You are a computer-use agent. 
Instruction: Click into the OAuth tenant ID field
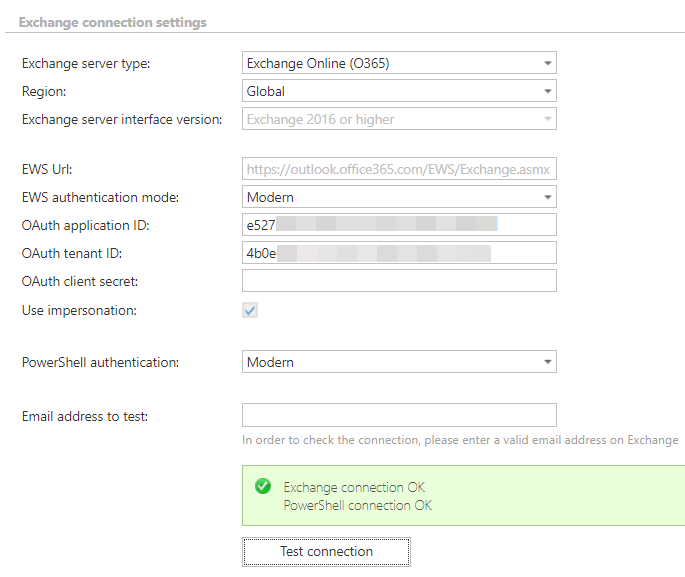point(399,254)
